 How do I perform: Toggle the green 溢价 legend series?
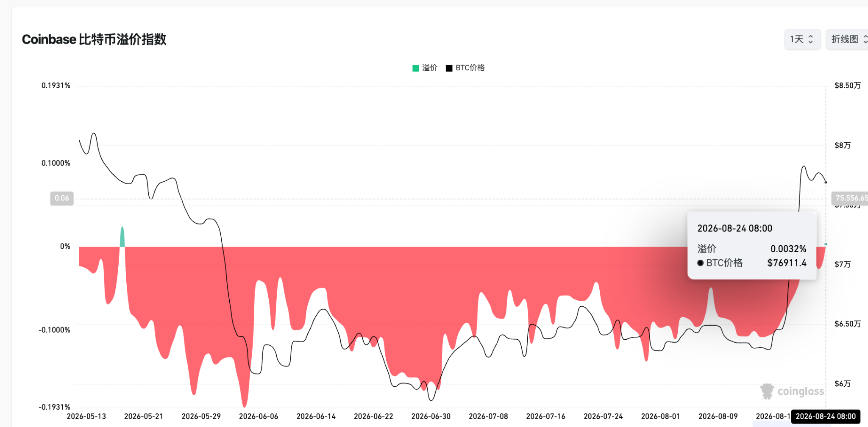[425, 68]
